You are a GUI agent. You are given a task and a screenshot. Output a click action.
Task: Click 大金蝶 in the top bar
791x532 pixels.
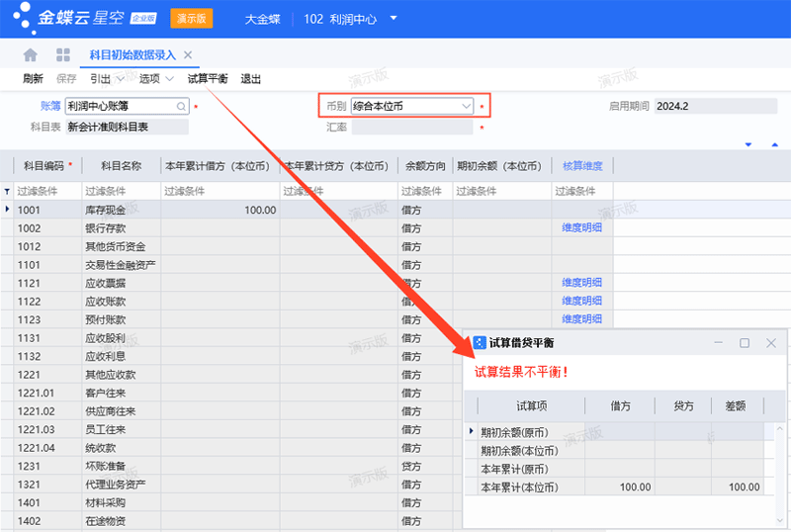pos(262,19)
